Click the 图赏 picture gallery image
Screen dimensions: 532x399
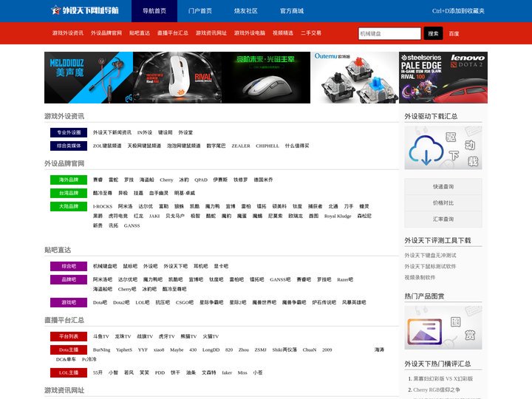point(443,328)
